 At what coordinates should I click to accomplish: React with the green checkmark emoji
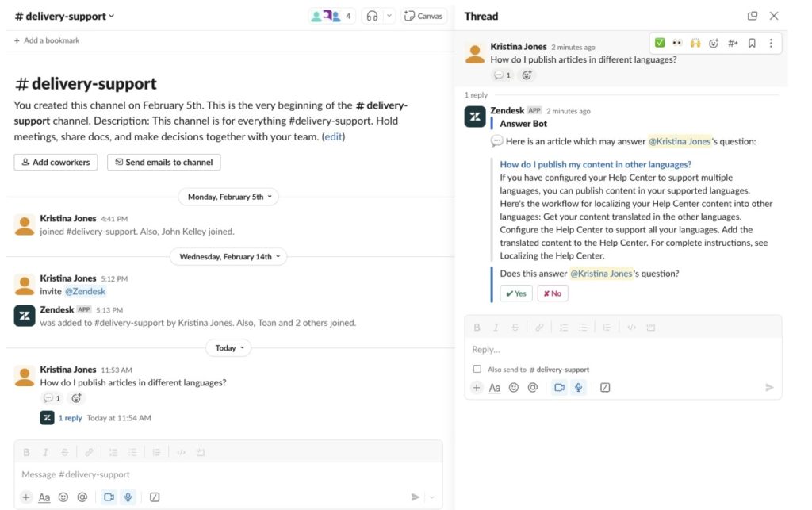(660, 43)
